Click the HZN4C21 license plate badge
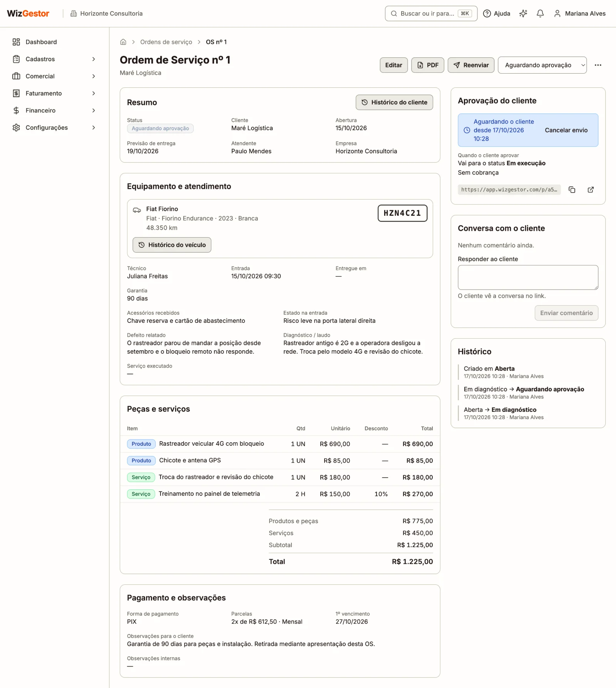 tap(402, 213)
